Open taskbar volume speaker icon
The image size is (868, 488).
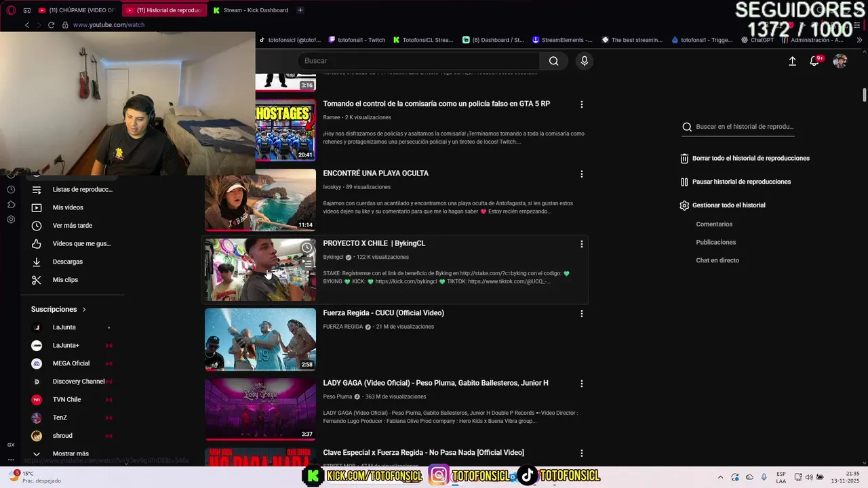(810, 477)
